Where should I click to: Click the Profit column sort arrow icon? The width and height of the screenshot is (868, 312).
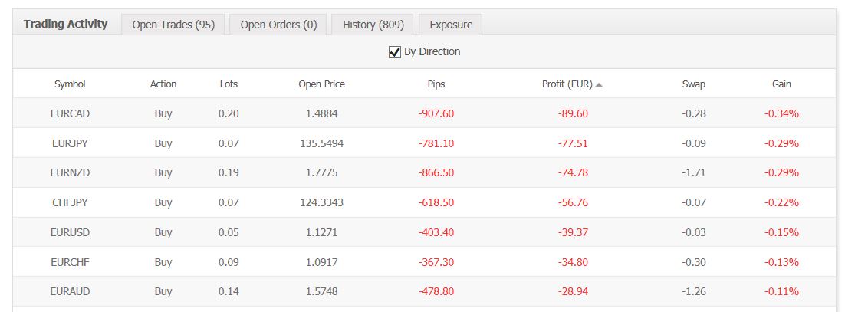coord(599,84)
